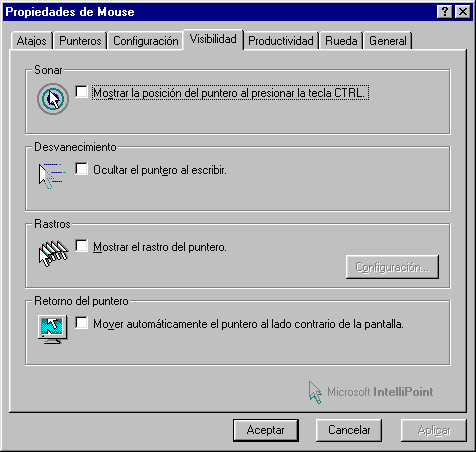Check Ocultar el puntero al escribir
This screenshot has height=452, width=476.
[x=81, y=169]
